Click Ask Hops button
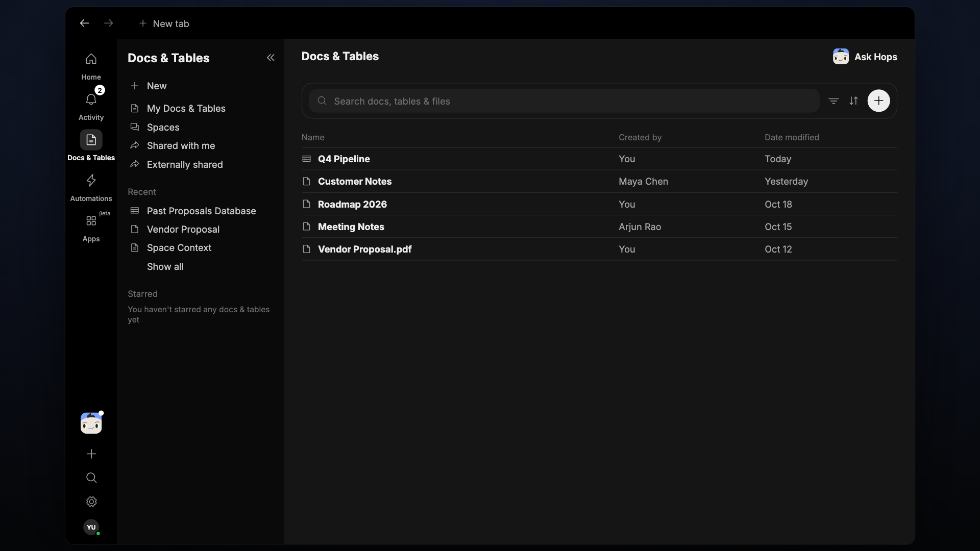The height and width of the screenshot is (551, 980). [x=865, y=57]
